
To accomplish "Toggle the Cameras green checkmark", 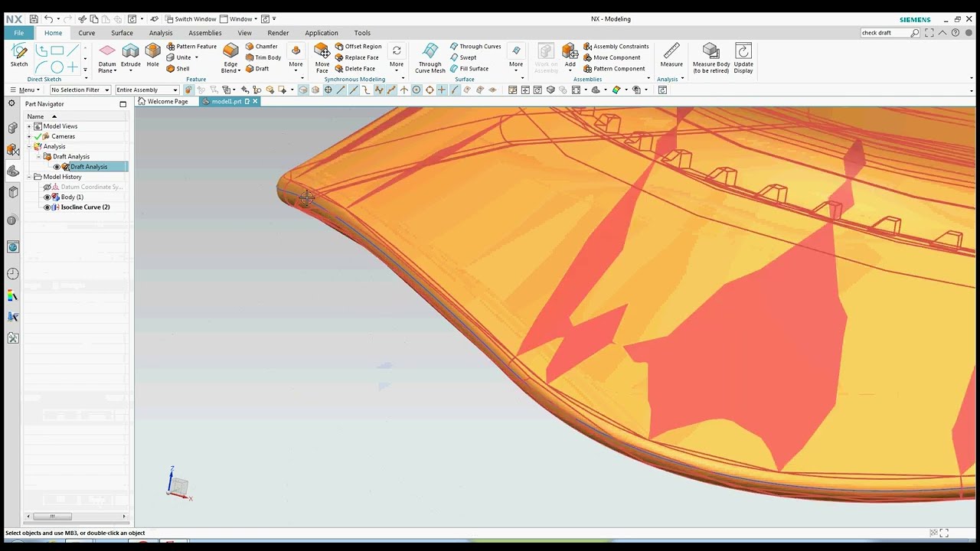I will click(38, 136).
